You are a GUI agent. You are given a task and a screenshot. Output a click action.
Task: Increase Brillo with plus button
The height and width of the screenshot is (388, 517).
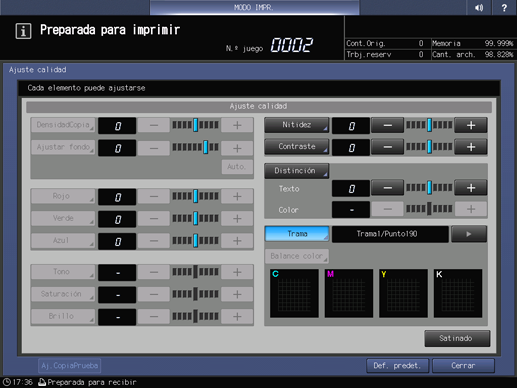237,316
